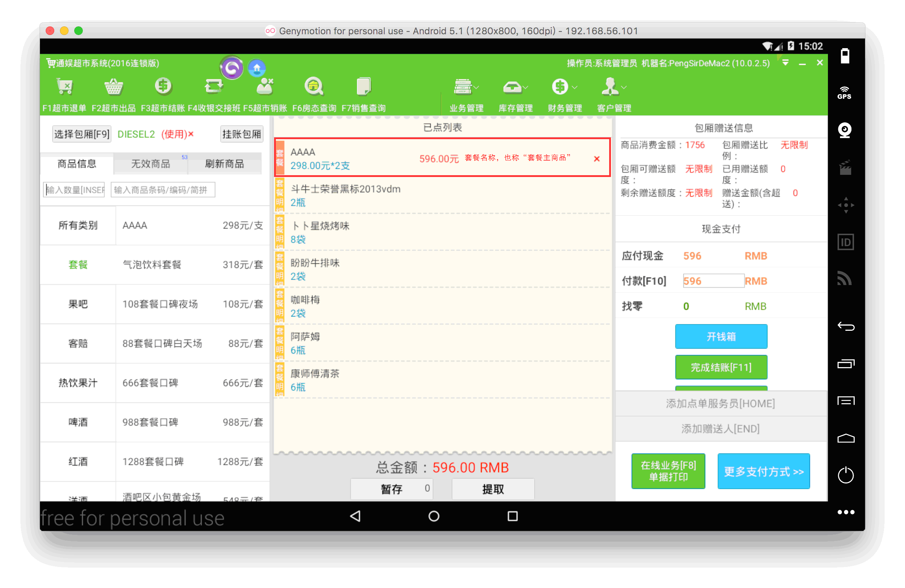Open Genymotion network signal icon
905x588 pixels.
844,278
